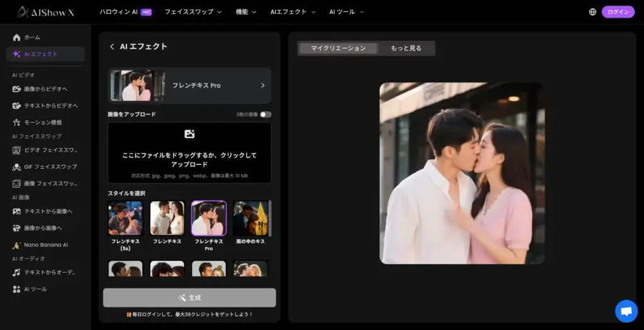Expand the AIエフェクト top menu
This screenshot has height=330, width=644.
[x=292, y=12]
